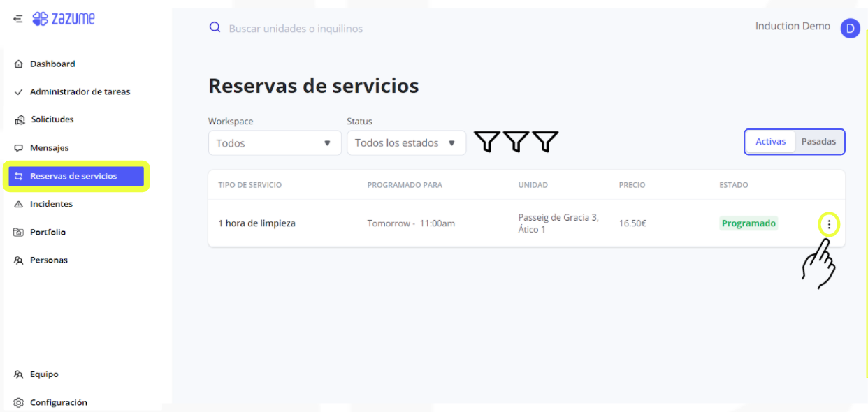Expand the Status "Todos los estados" dropdown
Image resolution: width=868 pixels, height=412 pixels.
406,143
